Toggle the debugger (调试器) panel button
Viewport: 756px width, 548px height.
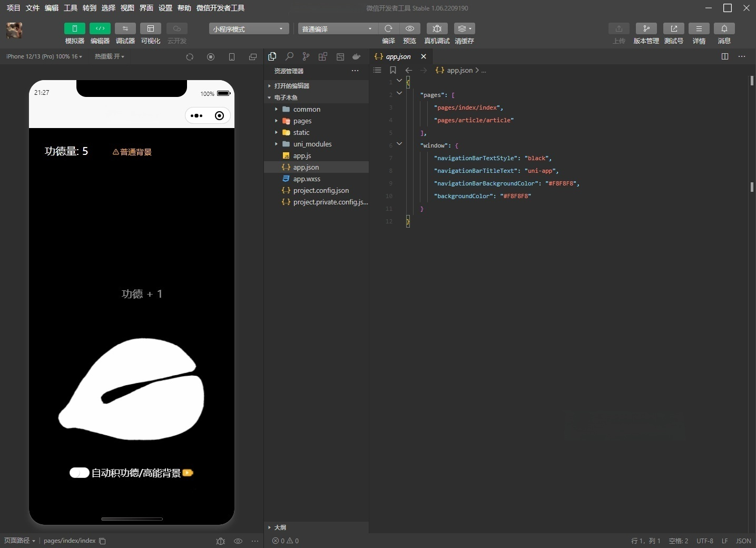coord(125,28)
